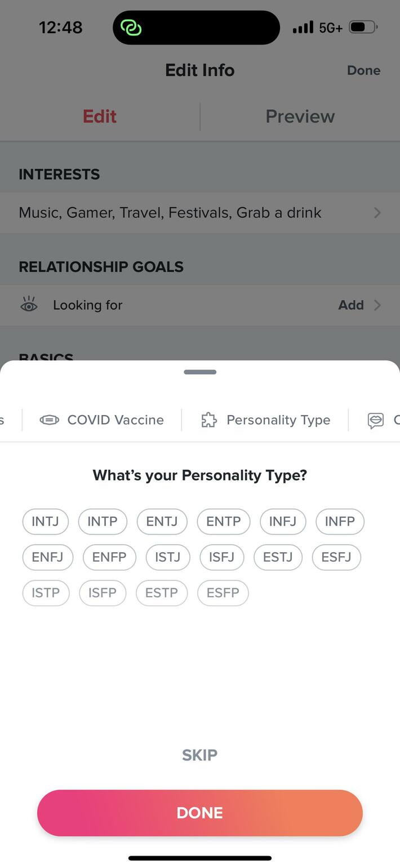Select the ENFP personality chip
This screenshot has height=868, width=400.
109,557
